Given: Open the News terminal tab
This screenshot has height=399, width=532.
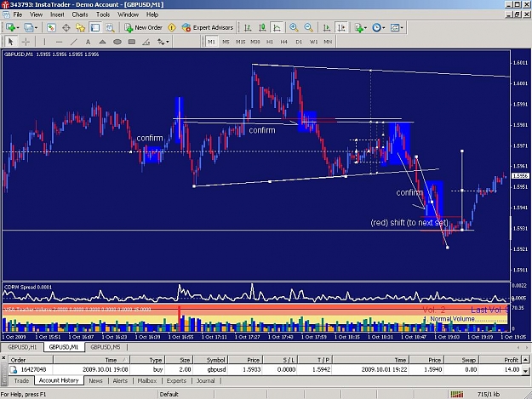Looking at the screenshot, I should tap(95, 380).
